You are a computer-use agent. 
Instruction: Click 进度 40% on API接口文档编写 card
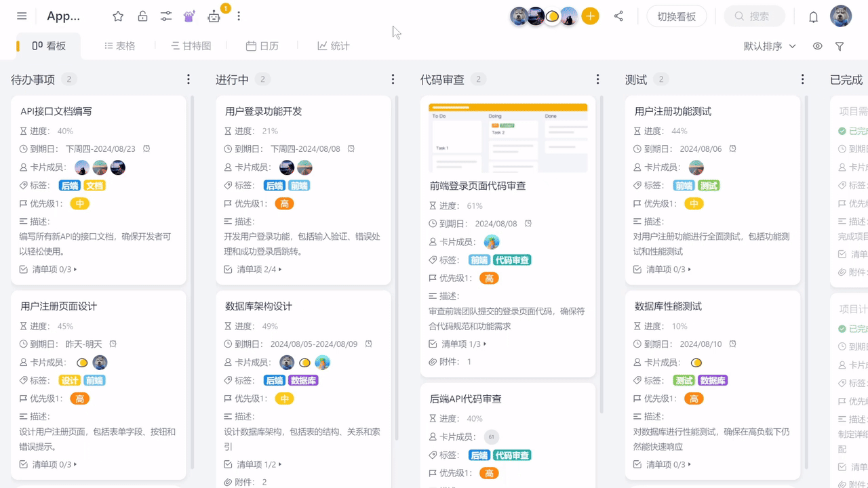[47, 131]
